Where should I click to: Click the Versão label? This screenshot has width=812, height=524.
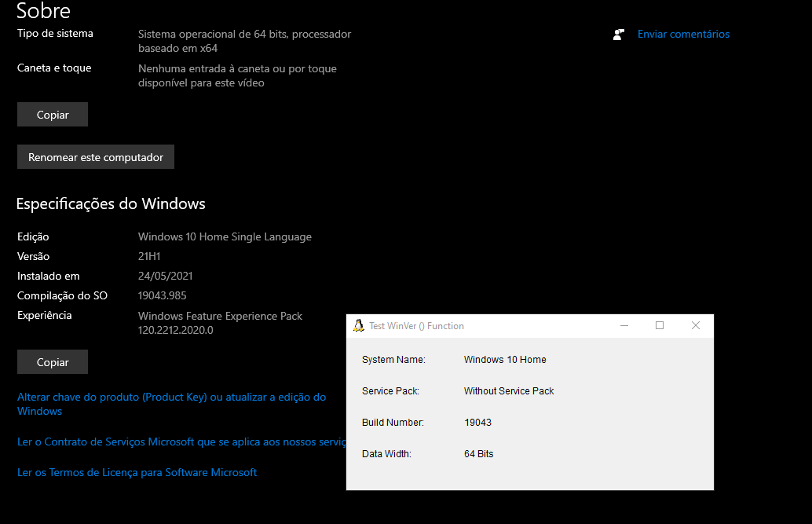coord(33,257)
